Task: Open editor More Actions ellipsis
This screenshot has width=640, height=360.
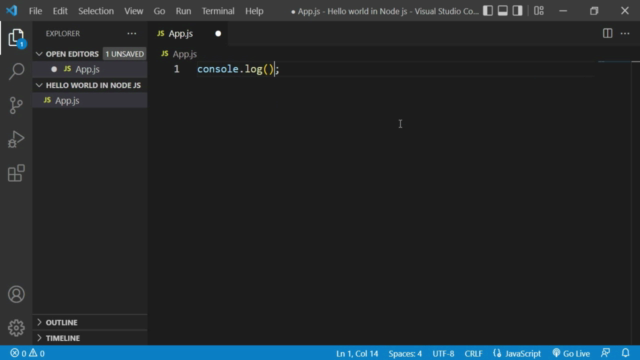Action: (625, 33)
